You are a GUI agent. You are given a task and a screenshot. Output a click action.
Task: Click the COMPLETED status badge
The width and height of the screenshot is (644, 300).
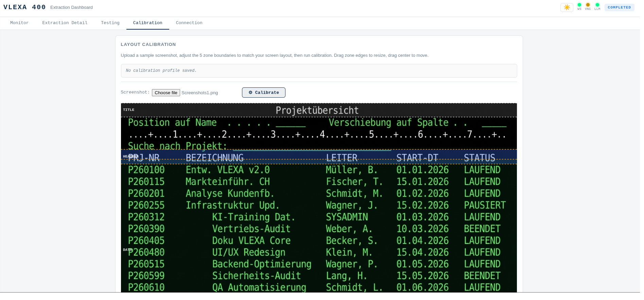coord(619,7)
